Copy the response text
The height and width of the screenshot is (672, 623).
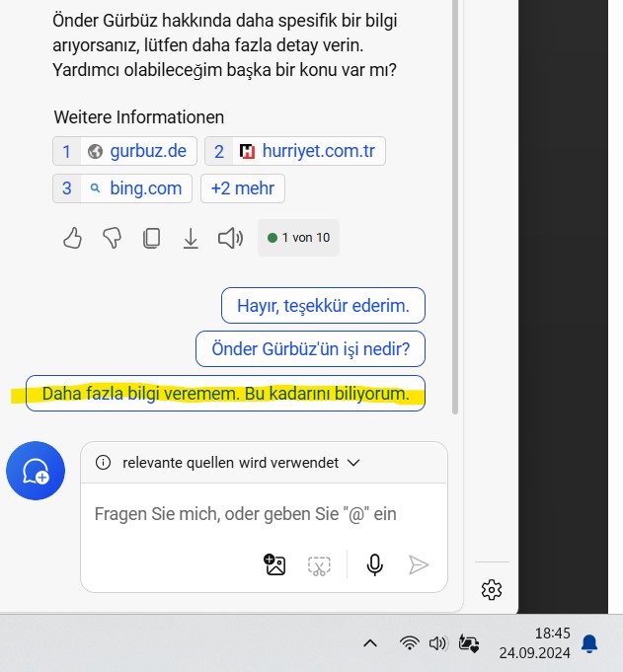(151, 238)
